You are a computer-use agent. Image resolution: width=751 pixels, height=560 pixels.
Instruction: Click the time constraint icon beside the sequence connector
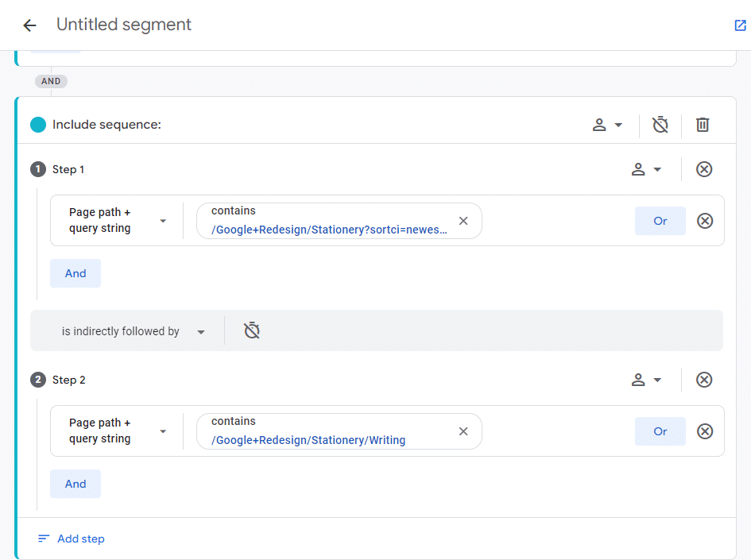(252, 330)
